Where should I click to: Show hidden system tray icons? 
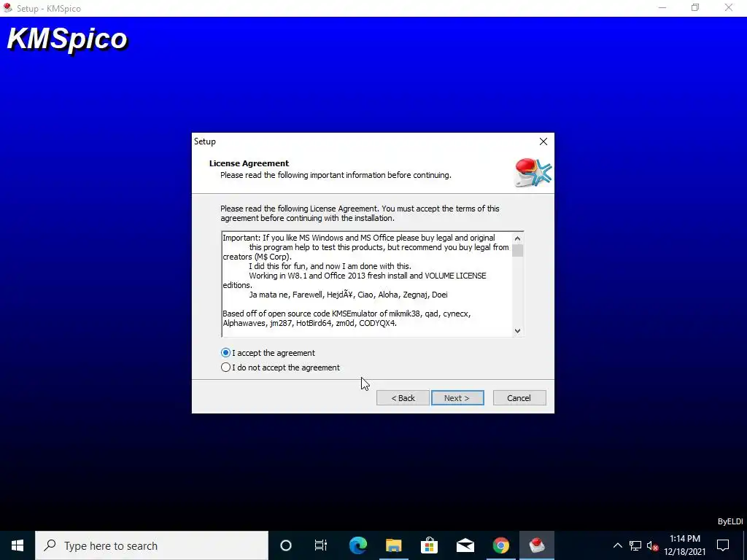point(617,545)
